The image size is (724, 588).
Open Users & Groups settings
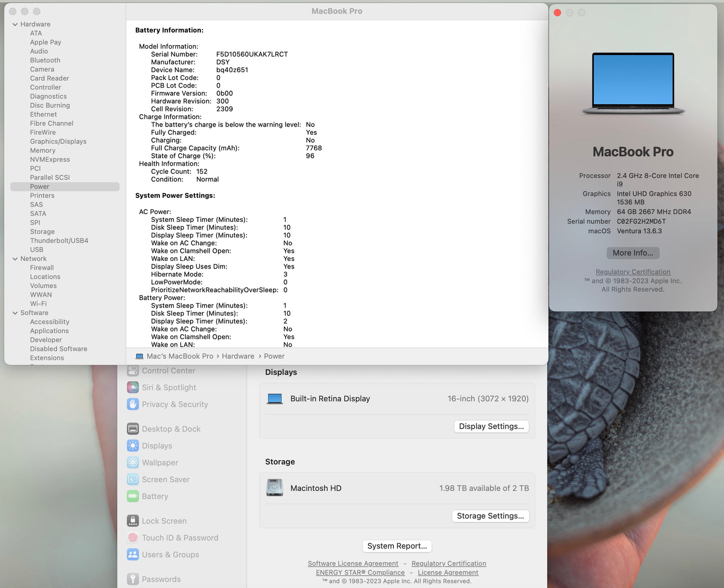pos(170,554)
